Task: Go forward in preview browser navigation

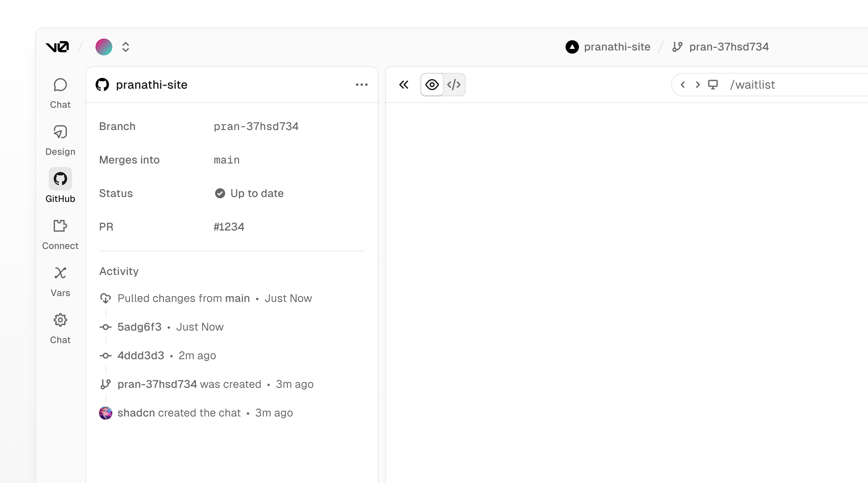Action: (698, 85)
